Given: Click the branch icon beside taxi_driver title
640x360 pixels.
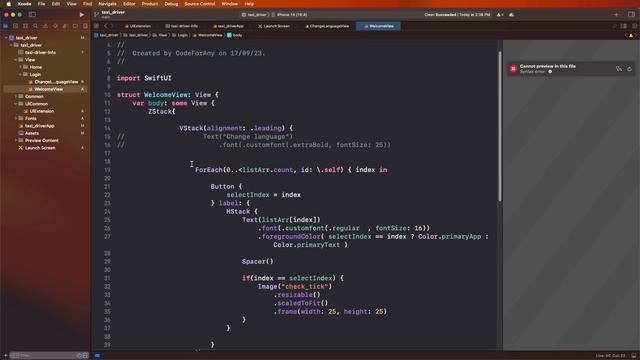Looking at the screenshot, I should (x=96, y=15).
